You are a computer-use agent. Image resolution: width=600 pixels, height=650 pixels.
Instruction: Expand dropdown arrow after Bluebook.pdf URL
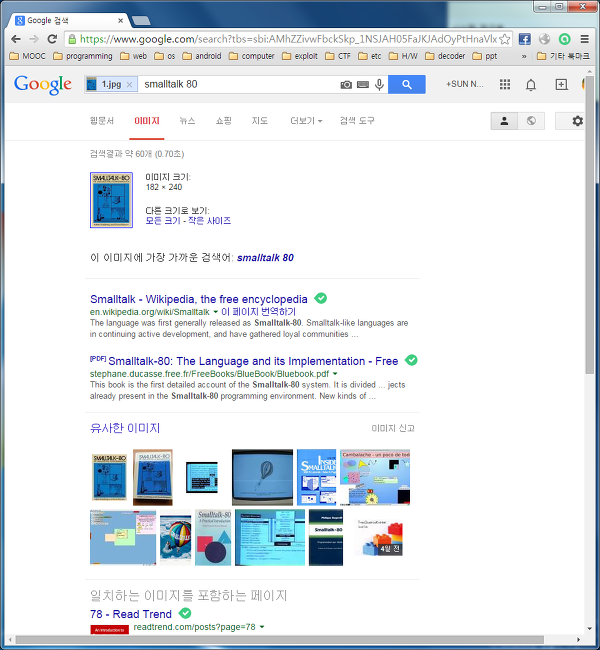point(335,374)
